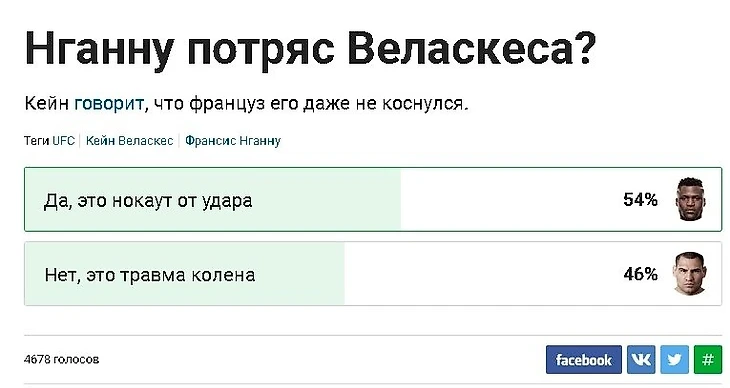This screenshot has height=388, width=730.
Task: Open the Кейн Веласкес tag
Action: pos(129,140)
